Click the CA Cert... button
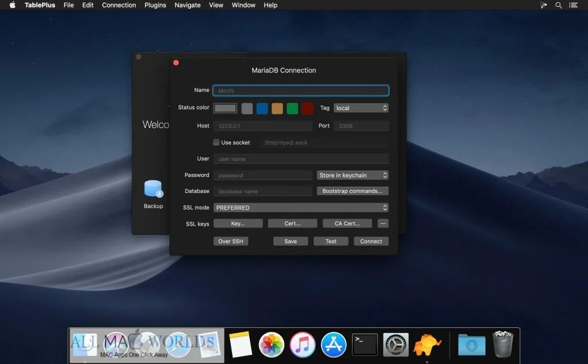The width and height of the screenshot is (588, 364). pyautogui.click(x=347, y=223)
